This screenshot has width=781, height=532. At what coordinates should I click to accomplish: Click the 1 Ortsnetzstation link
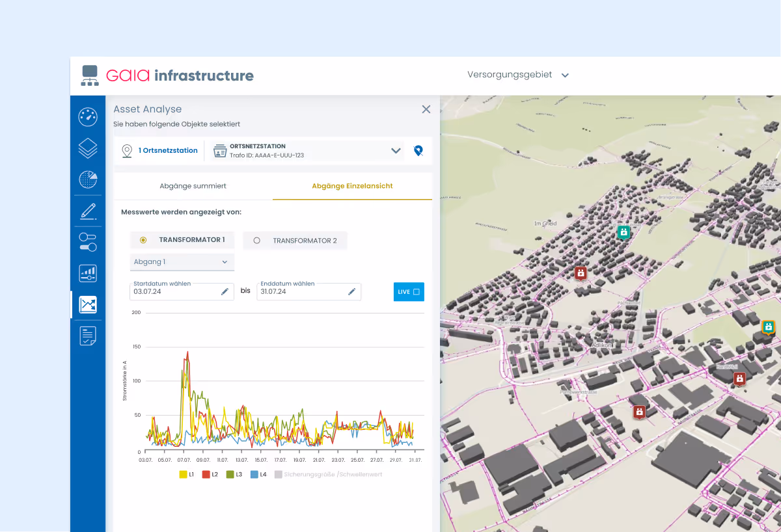click(168, 151)
